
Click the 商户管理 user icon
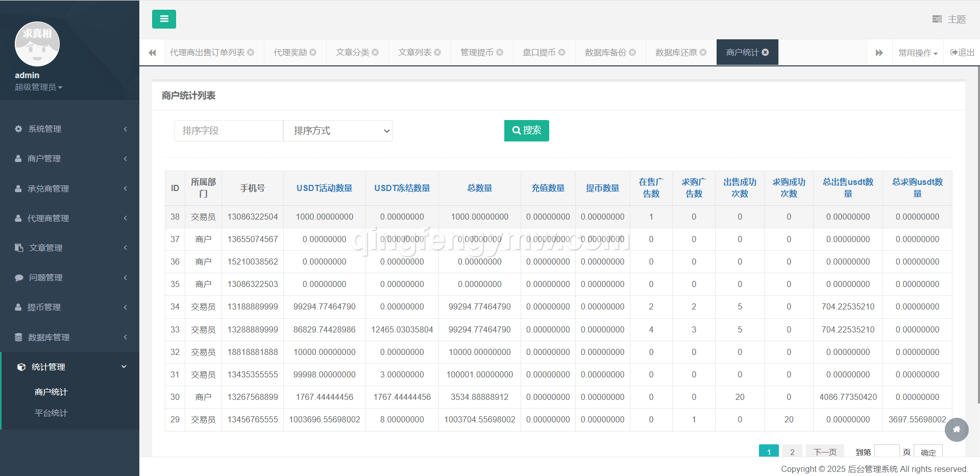pyautogui.click(x=18, y=158)
